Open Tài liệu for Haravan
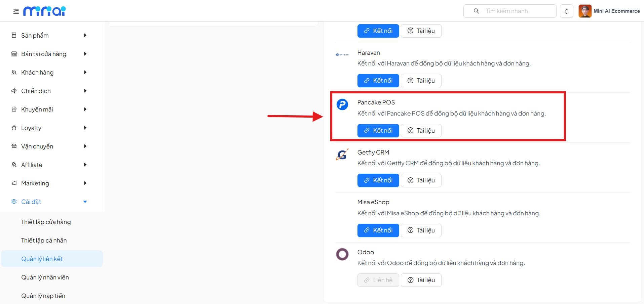 tap(421, 80)
